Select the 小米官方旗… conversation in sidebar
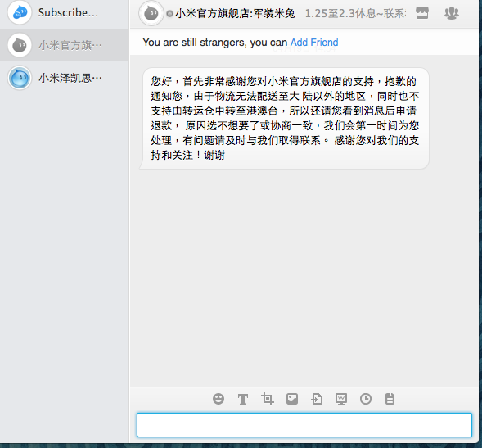This screenshot has width=482, height=448. coord(65,45)
